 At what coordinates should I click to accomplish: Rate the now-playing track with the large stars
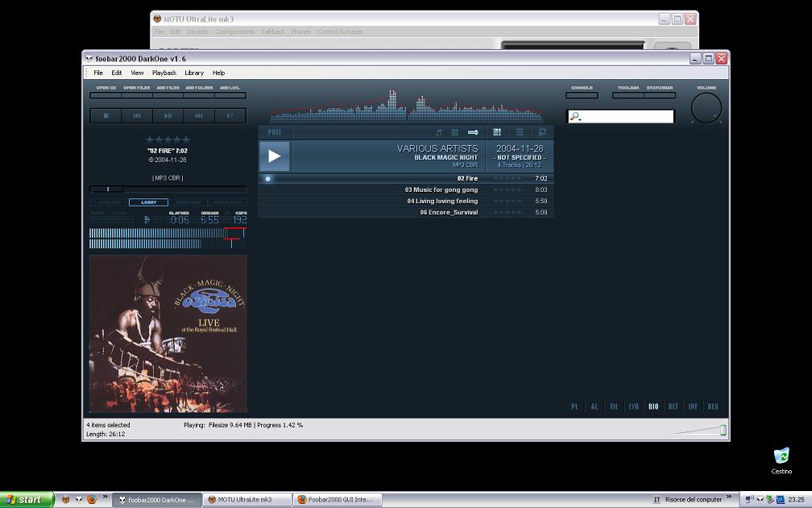(x=168, y=139)
